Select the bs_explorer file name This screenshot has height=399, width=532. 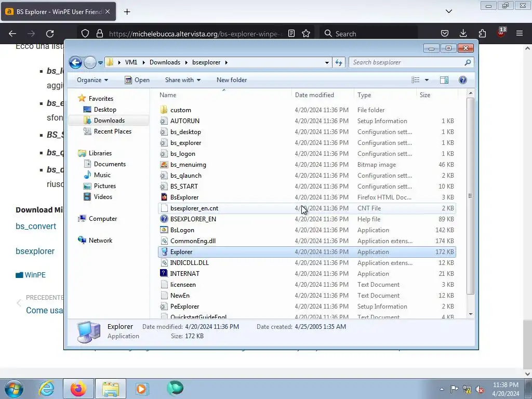pyautogui.click(x=185, y=143)
